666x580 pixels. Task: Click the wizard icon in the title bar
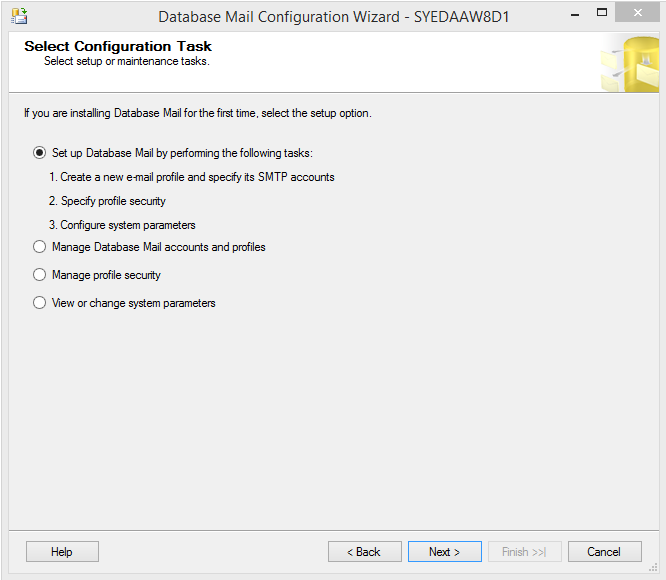[x=18, y=15]
